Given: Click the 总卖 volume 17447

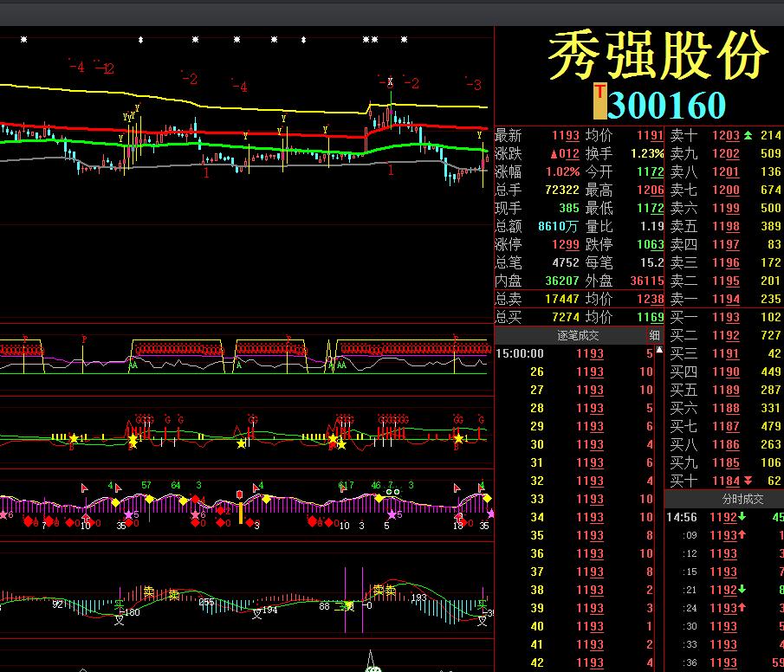Looking at the screenshot, I should click(x=562, y=299).
